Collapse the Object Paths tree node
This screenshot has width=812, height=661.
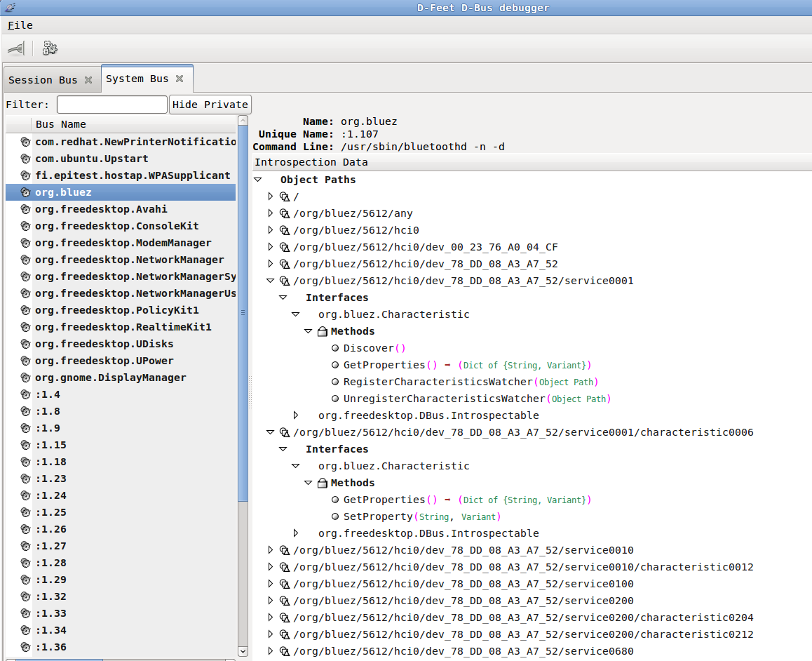click(258, 179)
